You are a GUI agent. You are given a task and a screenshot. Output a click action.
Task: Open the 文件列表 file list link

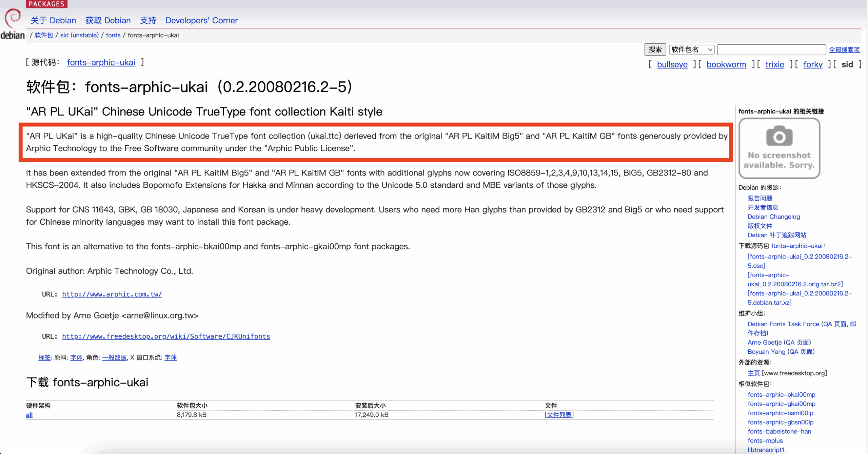click(x=559, y=415)
